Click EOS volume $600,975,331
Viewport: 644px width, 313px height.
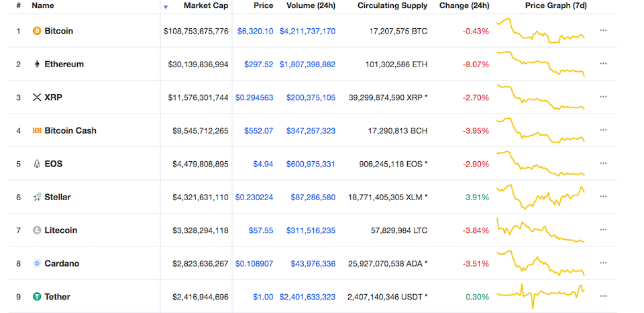click(311, 164)
